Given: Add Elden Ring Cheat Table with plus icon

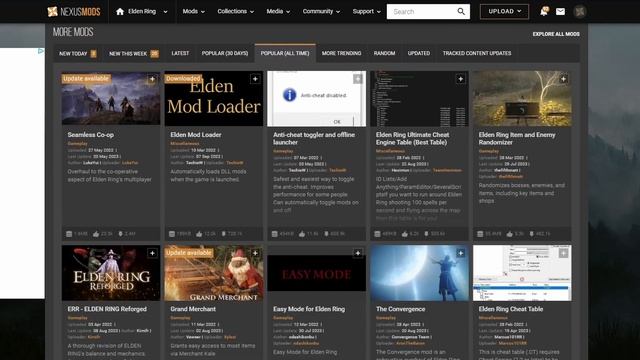Looking at the screenshot, I should [x=563, y=253].
